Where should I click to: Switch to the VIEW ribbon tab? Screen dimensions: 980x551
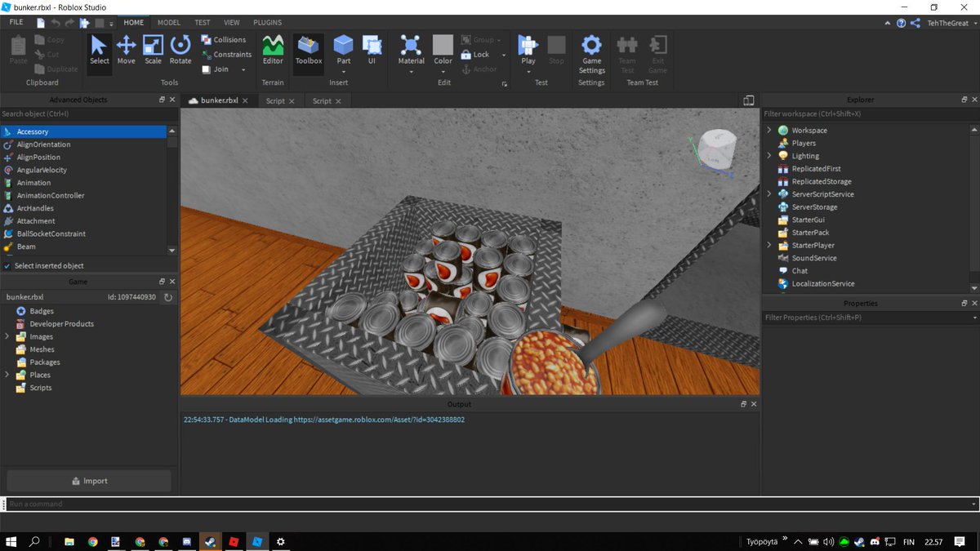pyautogui.click(x=232, y=23)
